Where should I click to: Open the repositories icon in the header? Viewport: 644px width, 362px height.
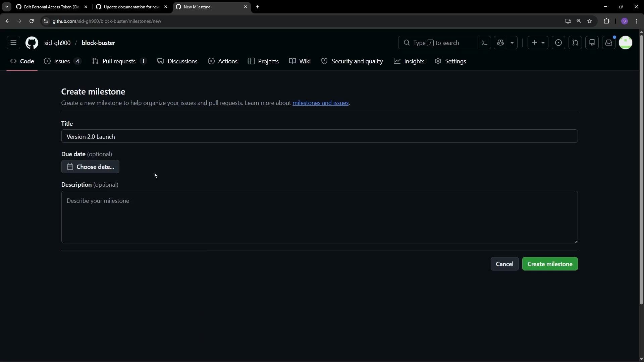click(x=592, y=43)
